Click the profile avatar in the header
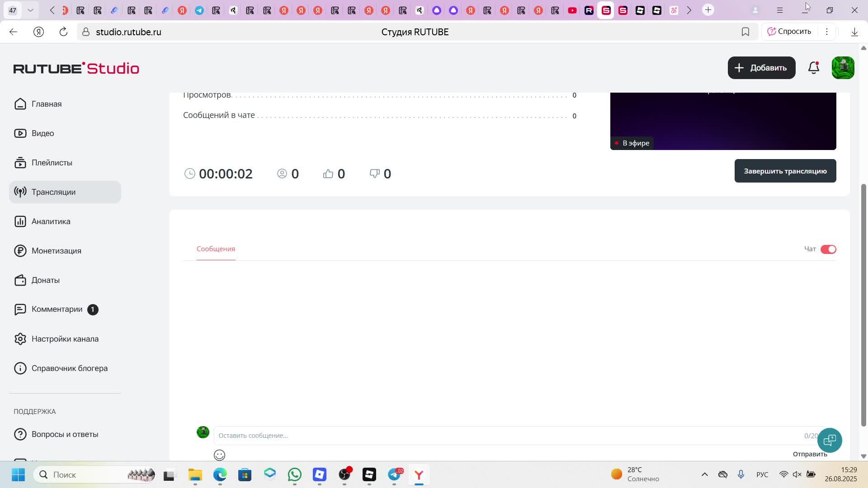 (843, 68)
